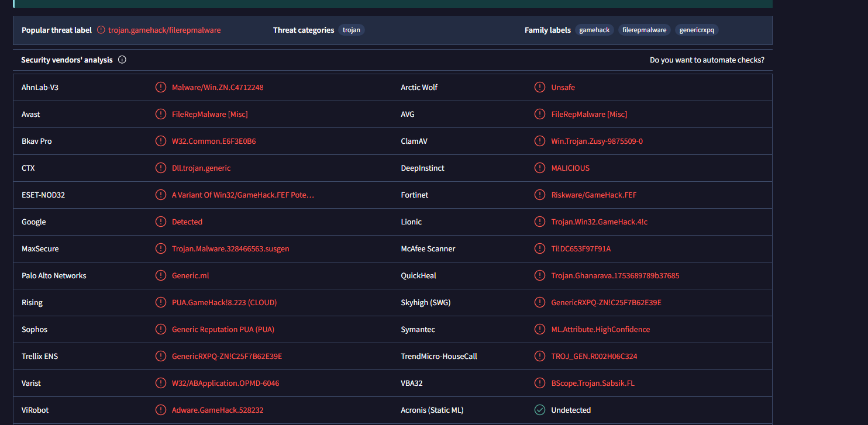This screenshot has height=425, width=868.
Task: Click the BScope.Trojan.Sabsik.FL detection
Action: click(x=593, y=383)
